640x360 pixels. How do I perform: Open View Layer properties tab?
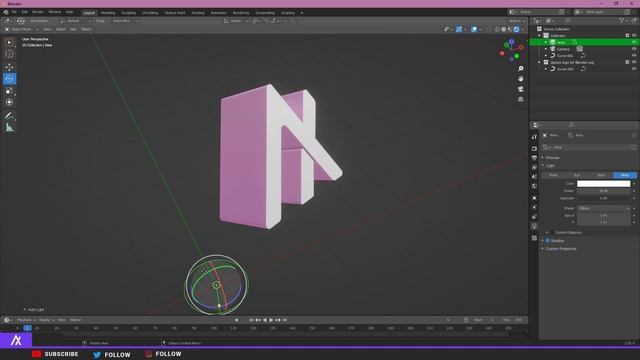click(534, 167)
